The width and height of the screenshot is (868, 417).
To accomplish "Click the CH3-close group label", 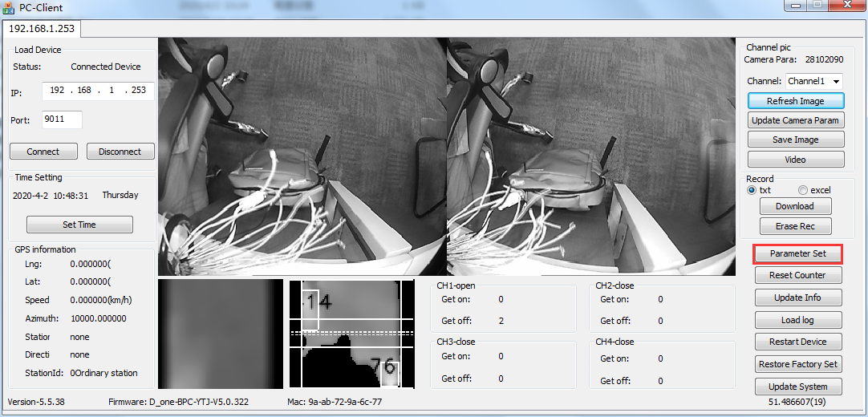I will tap(456, 342).
